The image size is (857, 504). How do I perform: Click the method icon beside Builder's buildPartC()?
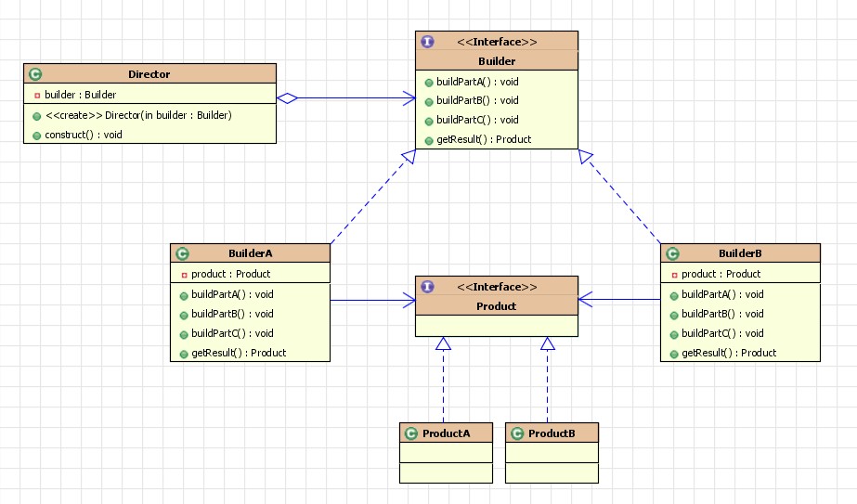(x=429, y=121)
